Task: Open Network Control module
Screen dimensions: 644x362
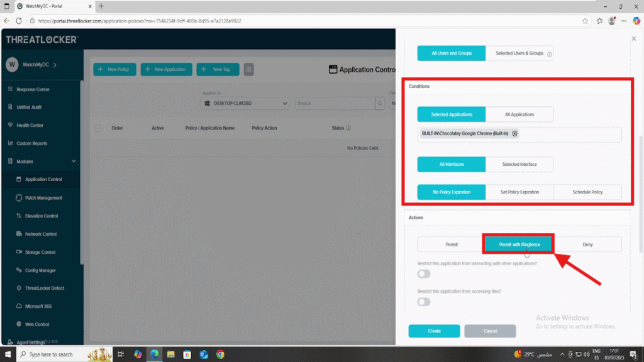Action: [x=41, y=234]
